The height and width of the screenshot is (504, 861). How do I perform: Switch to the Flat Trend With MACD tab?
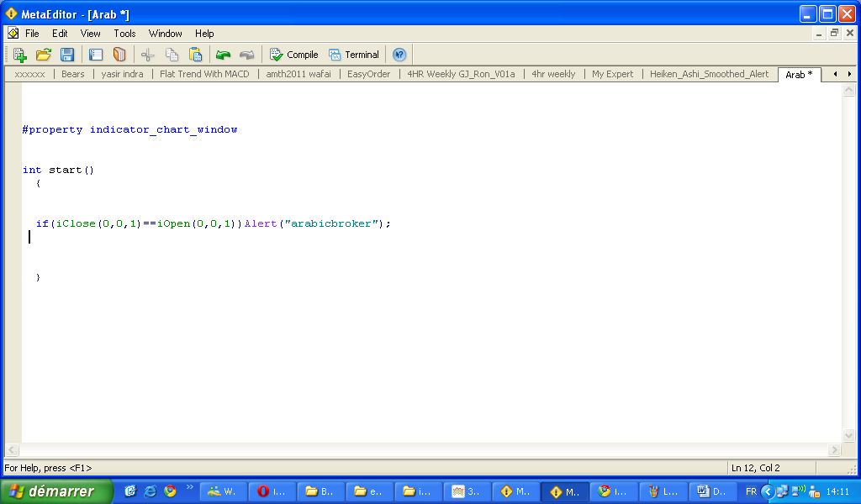pos(204,74)
